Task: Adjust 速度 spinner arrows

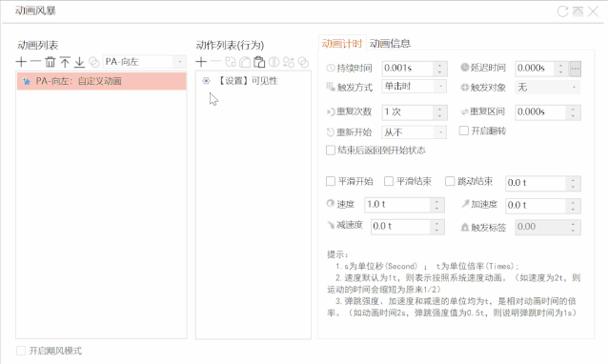Action: click(437, 205)
